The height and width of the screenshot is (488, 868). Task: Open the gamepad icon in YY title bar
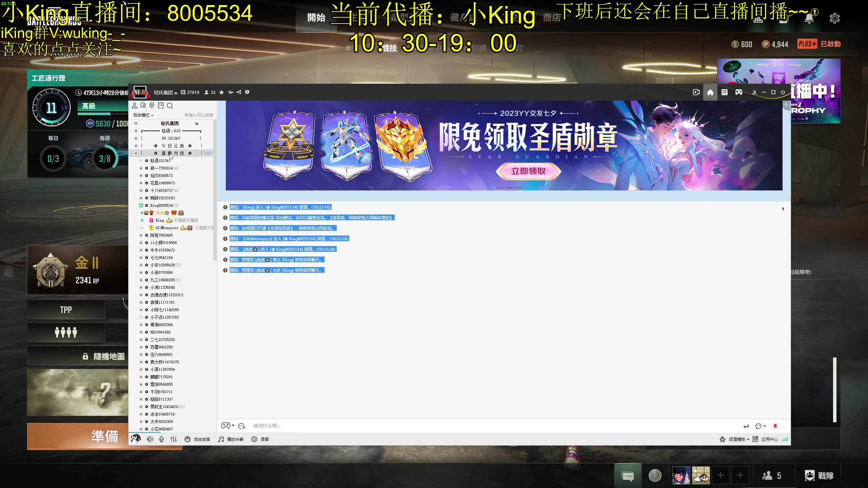pos(739,92)
